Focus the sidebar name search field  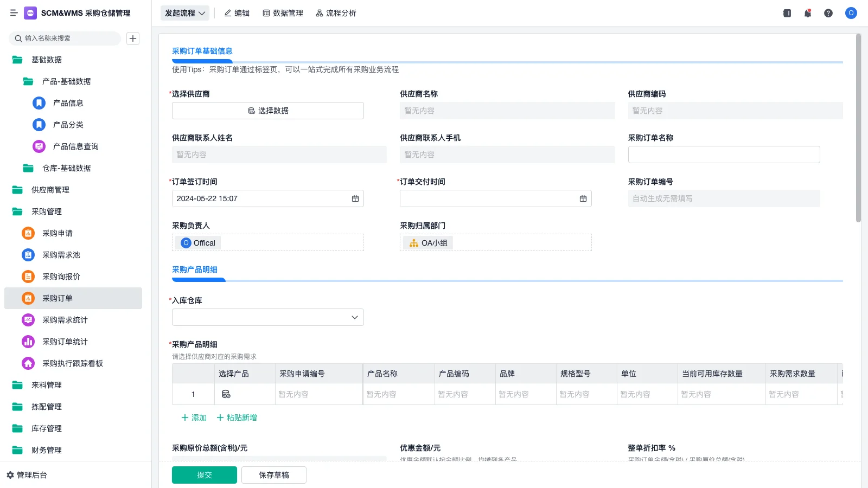[x=65, y=38]
